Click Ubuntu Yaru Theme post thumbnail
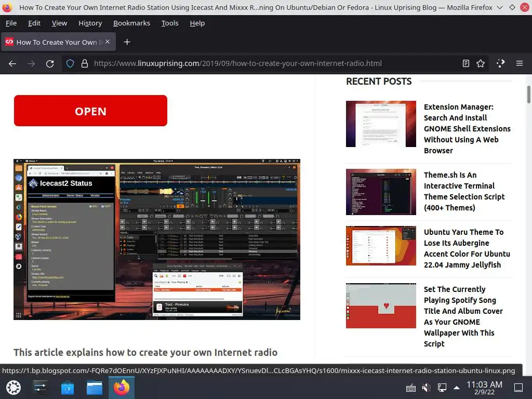Image resolution: width=532 pixels, height=399 pixels. (x=381, y=246)
